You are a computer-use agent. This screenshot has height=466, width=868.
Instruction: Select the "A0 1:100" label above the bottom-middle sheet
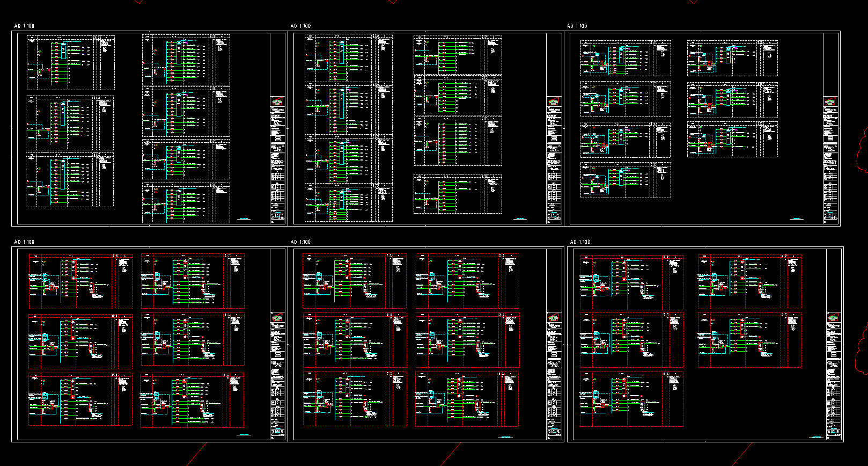[300, 242]
